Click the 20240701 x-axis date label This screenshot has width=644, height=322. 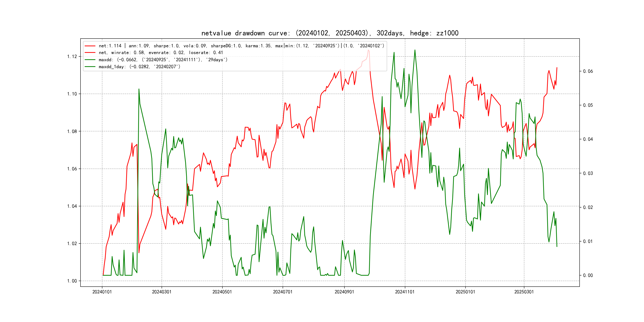282,292
